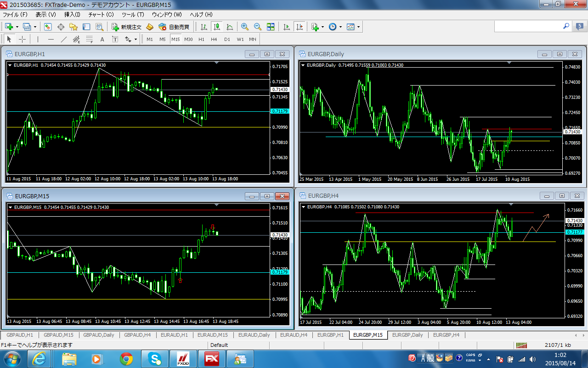Draw a trendline with the line tool
588x368 pixels.
coord(64,39)
